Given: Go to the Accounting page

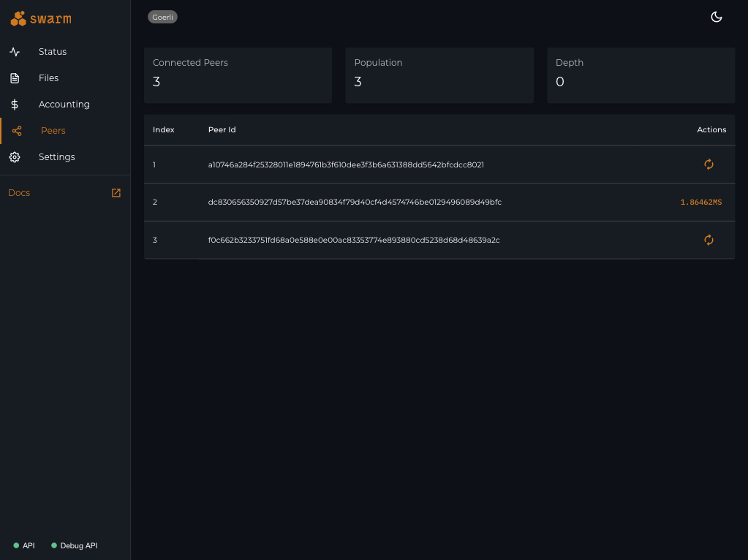Looking at the screenshot, I should click(64, 105).
